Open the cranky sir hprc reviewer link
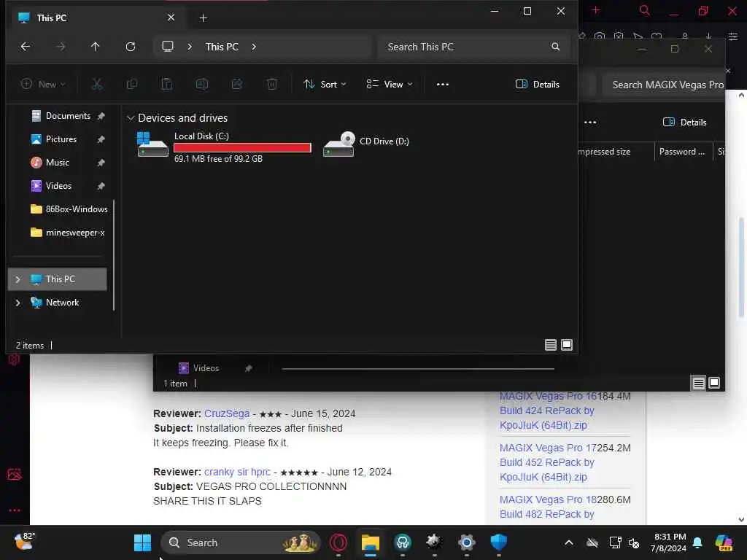This screenshot has width=747, height=560. pyautogui.click(x=237, y=472)
